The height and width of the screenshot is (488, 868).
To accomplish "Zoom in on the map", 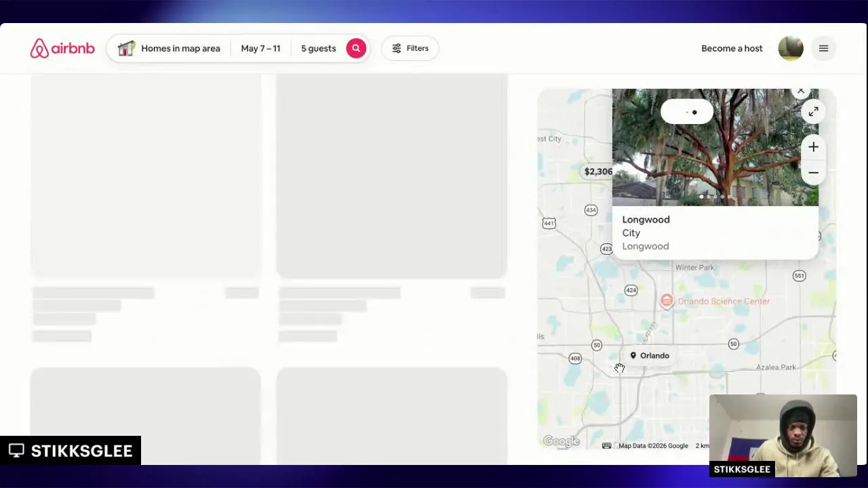I will pos(813,147).
